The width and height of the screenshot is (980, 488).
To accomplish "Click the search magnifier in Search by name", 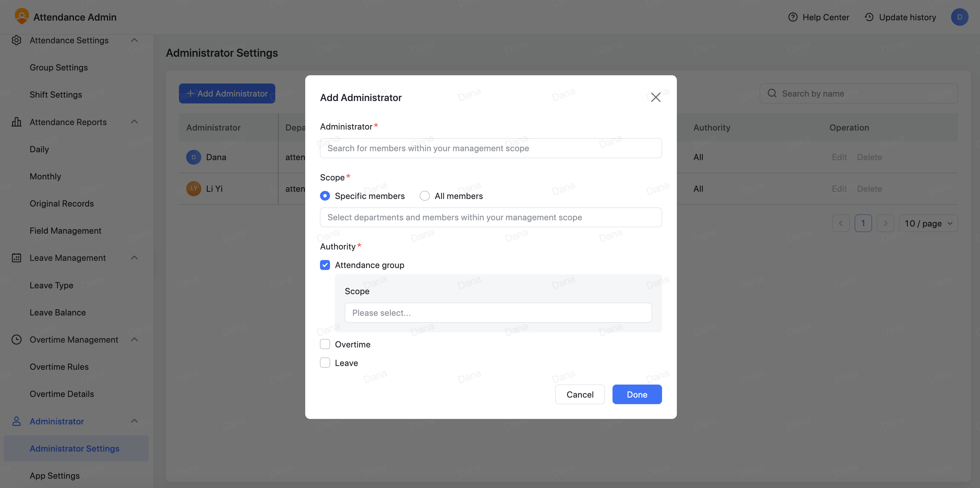I will tap(772, 93).
